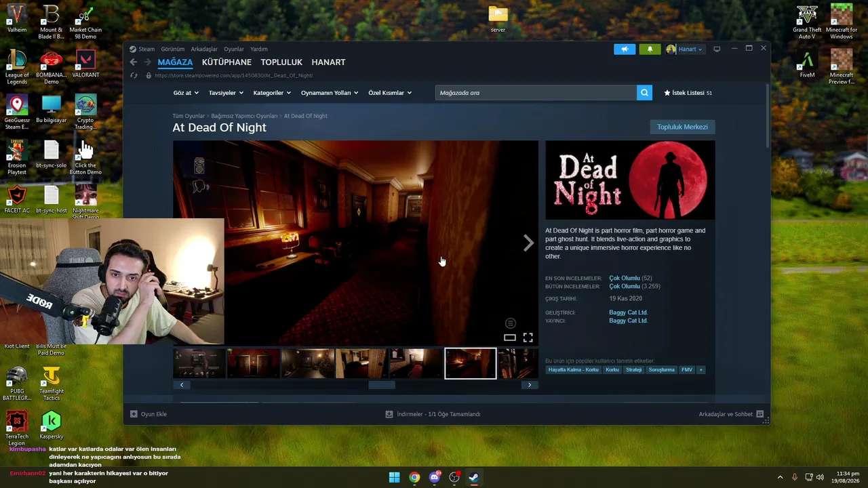Toggle theater mode on the media viewer
Screen dimensions: 868x488
[510, 338]
